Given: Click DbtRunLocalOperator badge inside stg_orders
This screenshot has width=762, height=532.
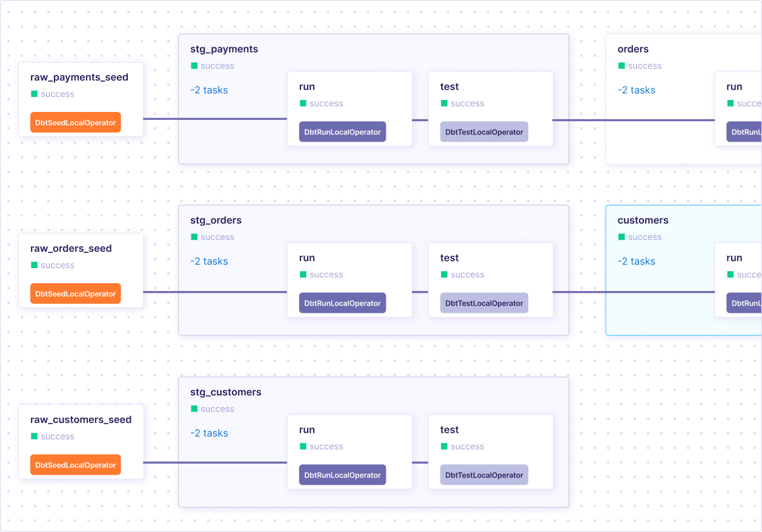Looking at the screenshot, I should pyautogui.click(x=342, y=303).
